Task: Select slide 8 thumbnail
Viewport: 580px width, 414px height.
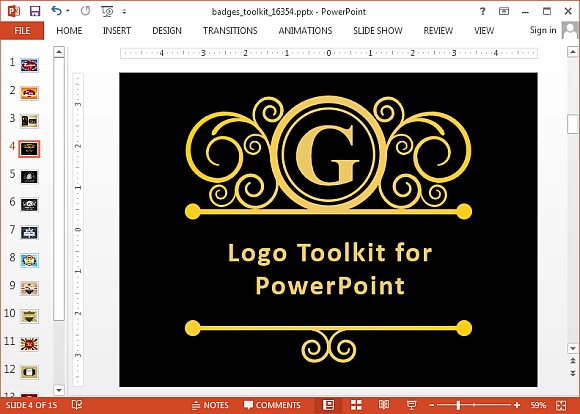Action: pyautogui.click(x=29, y=260)
